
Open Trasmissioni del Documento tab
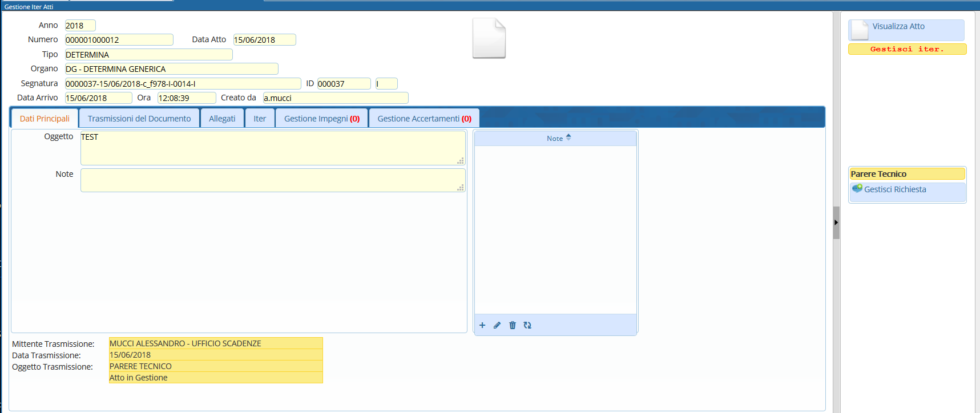point(139,119)
